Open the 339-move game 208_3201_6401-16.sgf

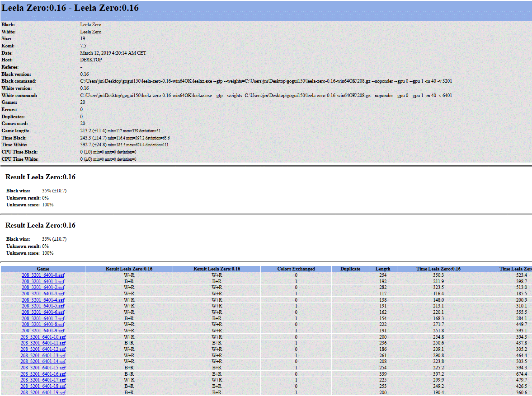(43, 374)
